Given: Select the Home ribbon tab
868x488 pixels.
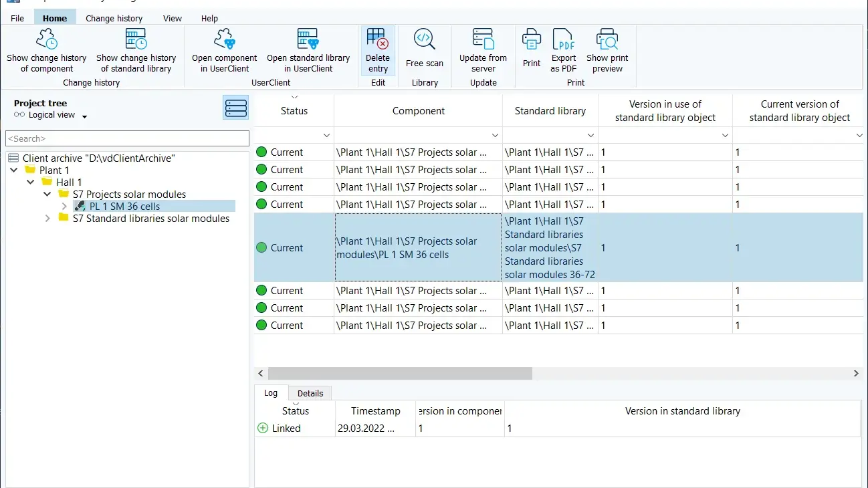Looking at the screenshot, I should pyautogui.click(x=55, y=18).
